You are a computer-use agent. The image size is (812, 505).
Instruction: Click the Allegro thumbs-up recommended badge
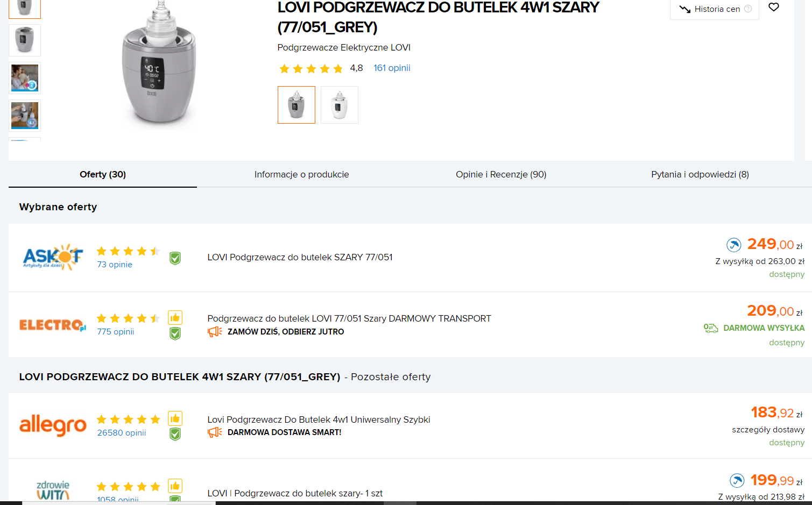pos(175,418)
